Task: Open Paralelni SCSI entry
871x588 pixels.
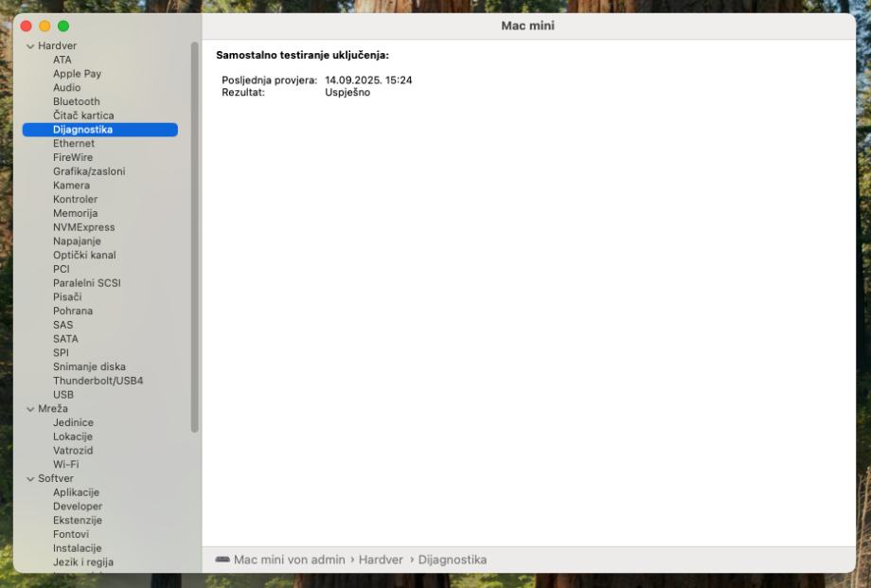Action: pyautogui.click(x=87, y=283)
